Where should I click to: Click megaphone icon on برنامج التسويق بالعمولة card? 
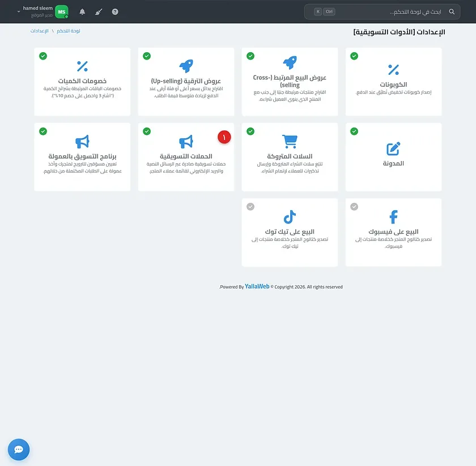tap(82, 142)
